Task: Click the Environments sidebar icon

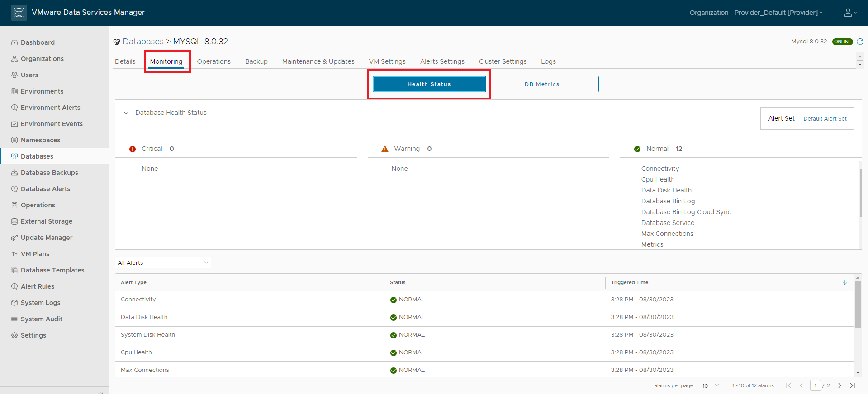Action: click(x=14, y=91)
